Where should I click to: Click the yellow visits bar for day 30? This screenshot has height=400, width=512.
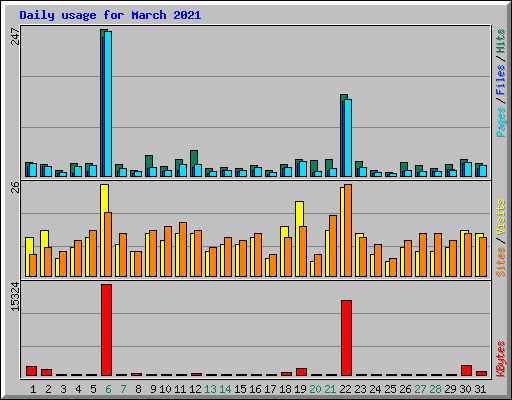pyautogui.click(x=463, y=253)
